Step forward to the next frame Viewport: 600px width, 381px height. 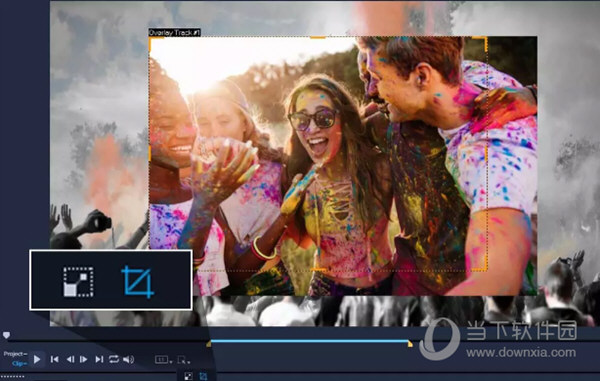[83, 359]
